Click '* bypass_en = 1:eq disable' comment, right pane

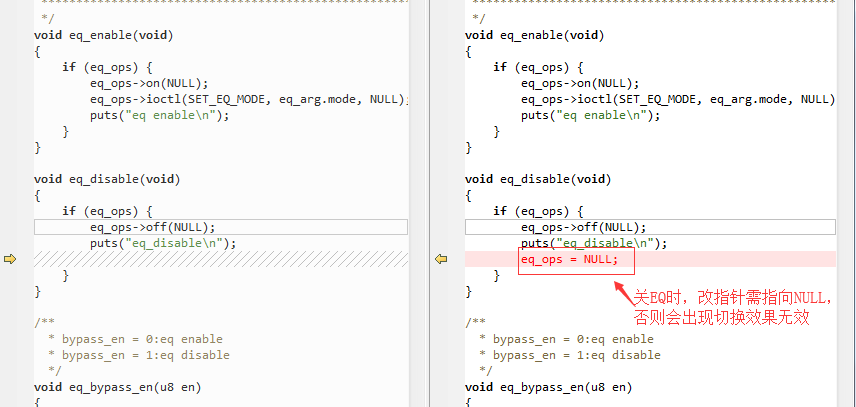(x=570, y=355)
